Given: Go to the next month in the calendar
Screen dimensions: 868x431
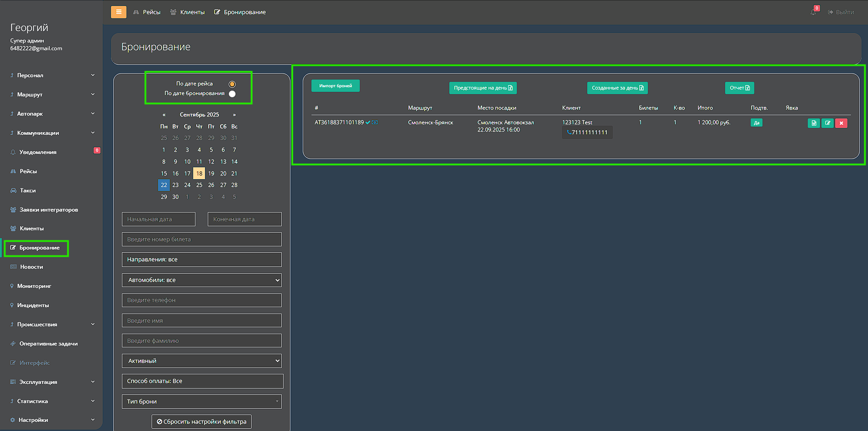Looking at the screenshot, I should point(234,115).
